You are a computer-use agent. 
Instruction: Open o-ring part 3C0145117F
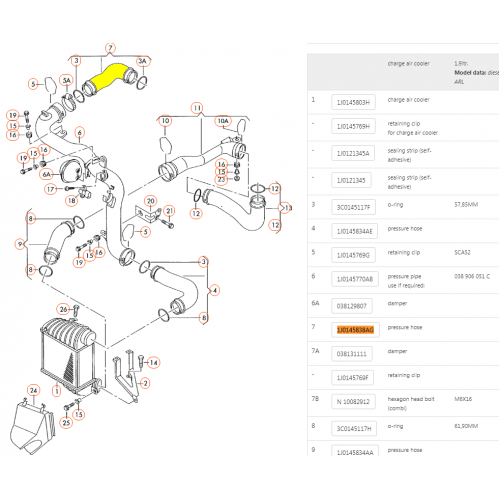tap(353, 207)
